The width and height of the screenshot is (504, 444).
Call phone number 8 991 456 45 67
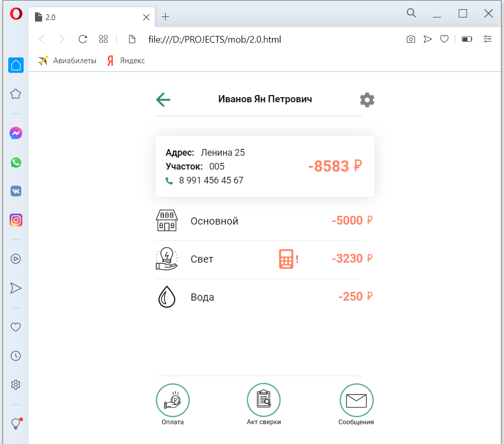click(x=211, y=180)
